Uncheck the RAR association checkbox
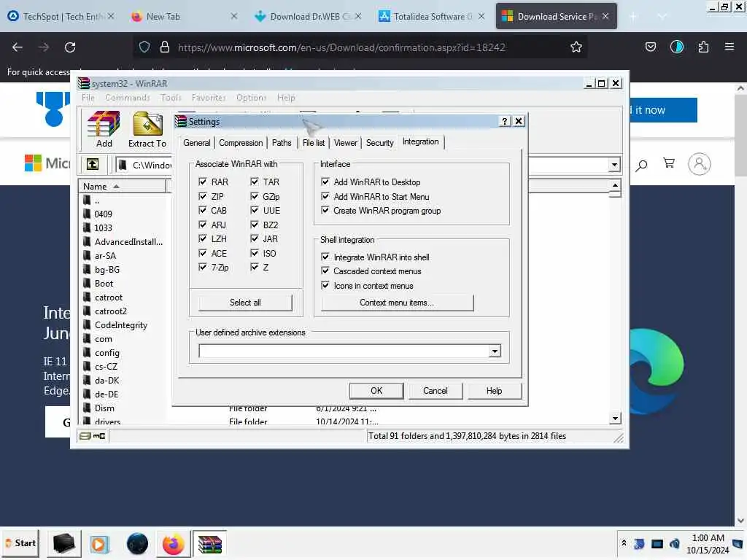 coord(203,182)
